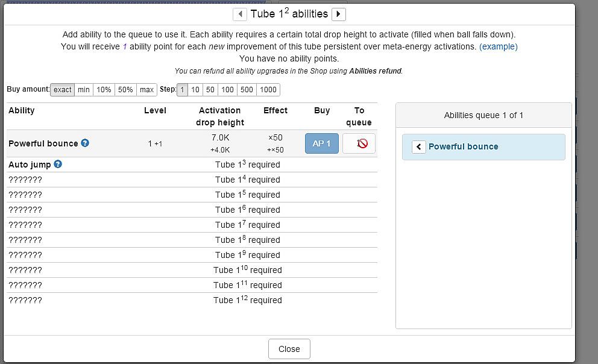Go to previous tube abilities arrow
The image size is (598, 364).
tap(240, 14)
